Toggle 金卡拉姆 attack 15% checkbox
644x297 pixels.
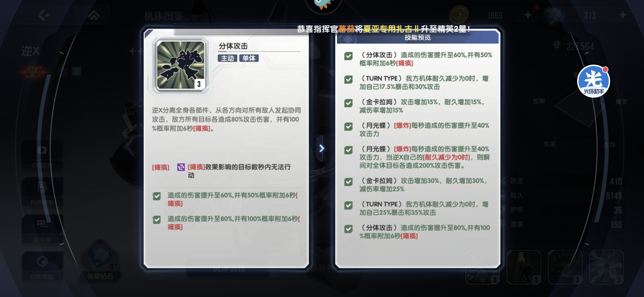[348, 103]
